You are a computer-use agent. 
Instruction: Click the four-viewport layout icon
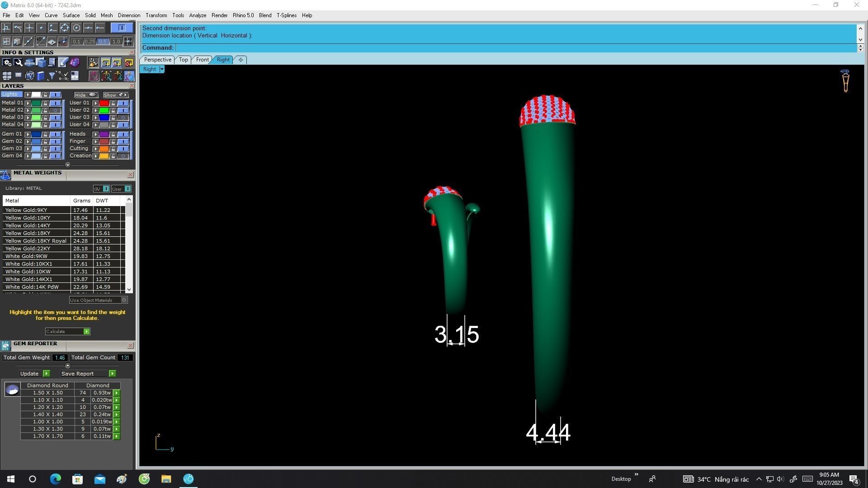tap(7, 76)
